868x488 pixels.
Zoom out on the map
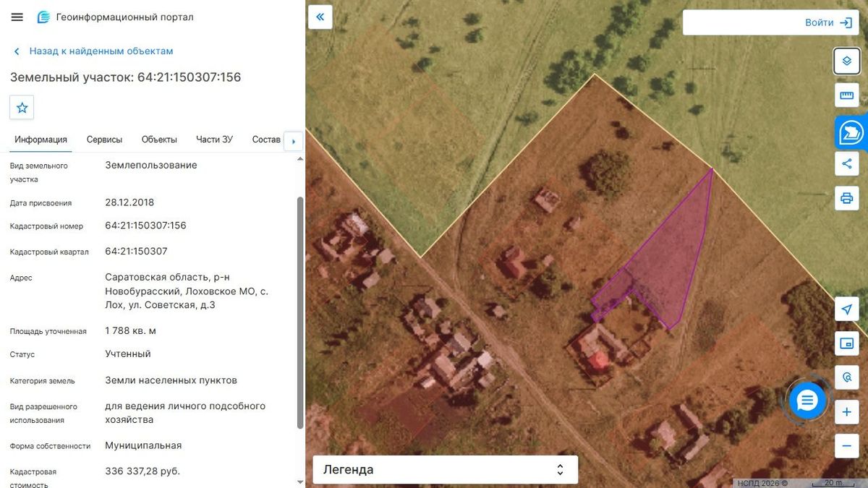coord(846,446)
